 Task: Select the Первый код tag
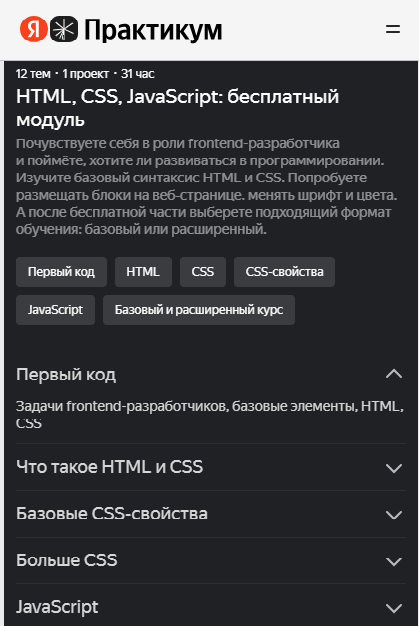(x=61, y=272)
